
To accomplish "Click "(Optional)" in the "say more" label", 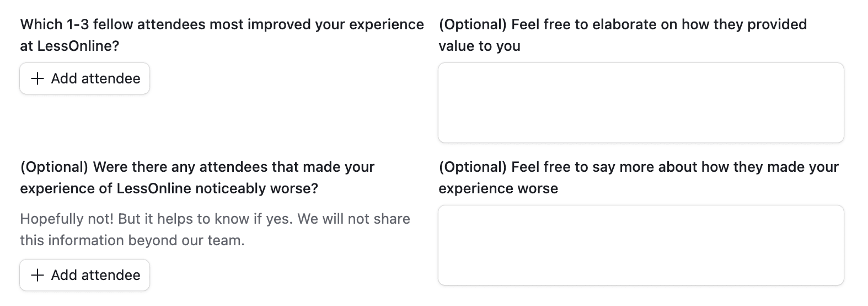I will point(472,167).
